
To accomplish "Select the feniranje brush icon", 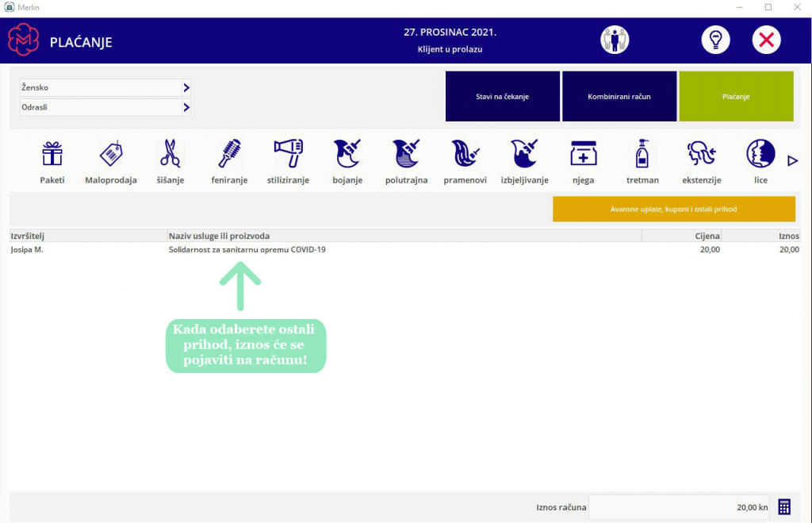I will click(x=229, y=153).
